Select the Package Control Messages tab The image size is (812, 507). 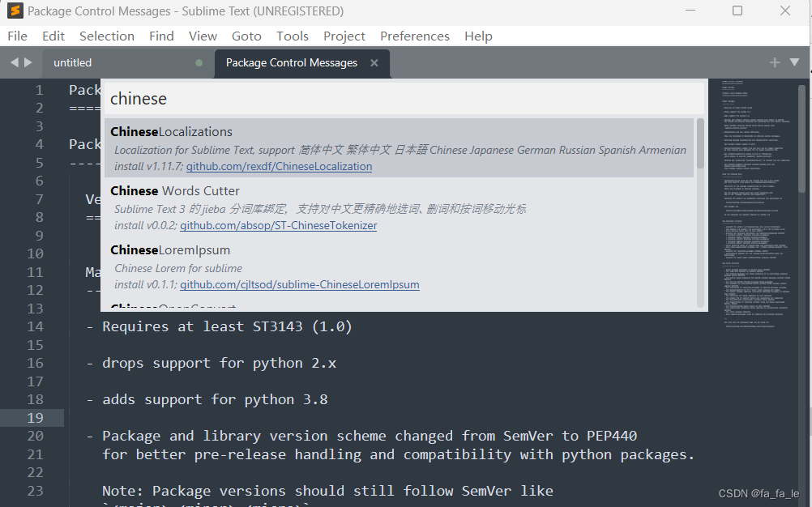[302, 63]
